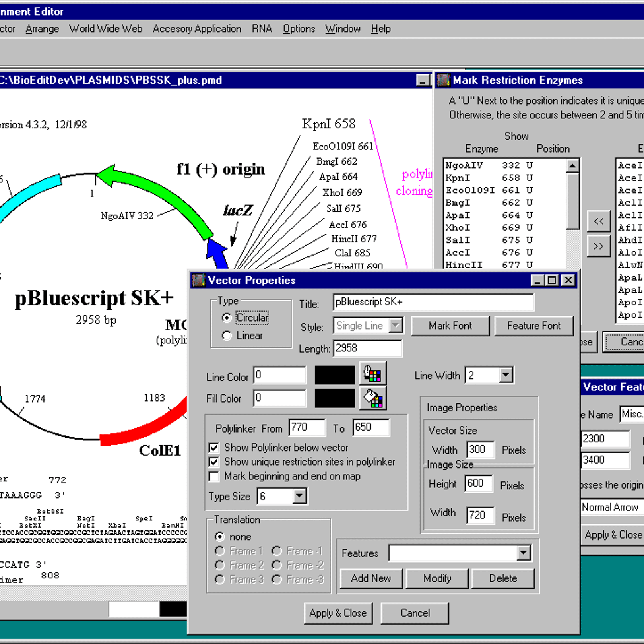Open the Help menu
The height and width of the screenshot is (644, 644).
coord(381,29)
